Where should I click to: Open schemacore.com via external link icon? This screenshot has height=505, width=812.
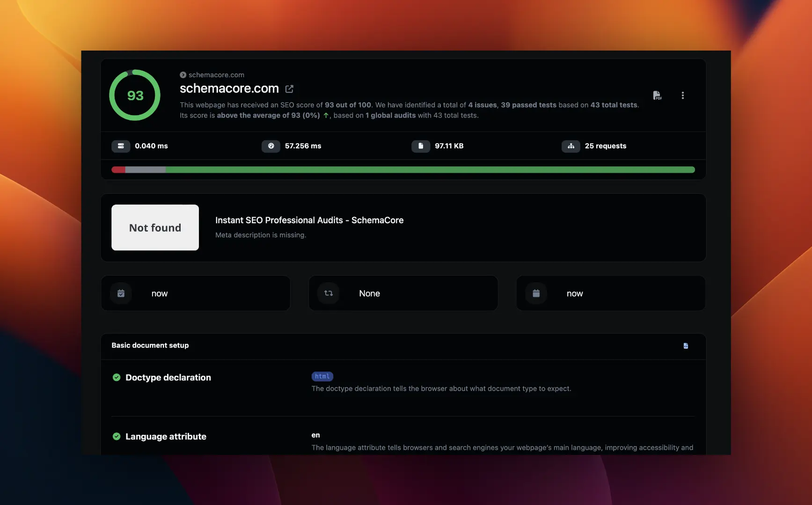pyautogui.click(x=289, y=89)
